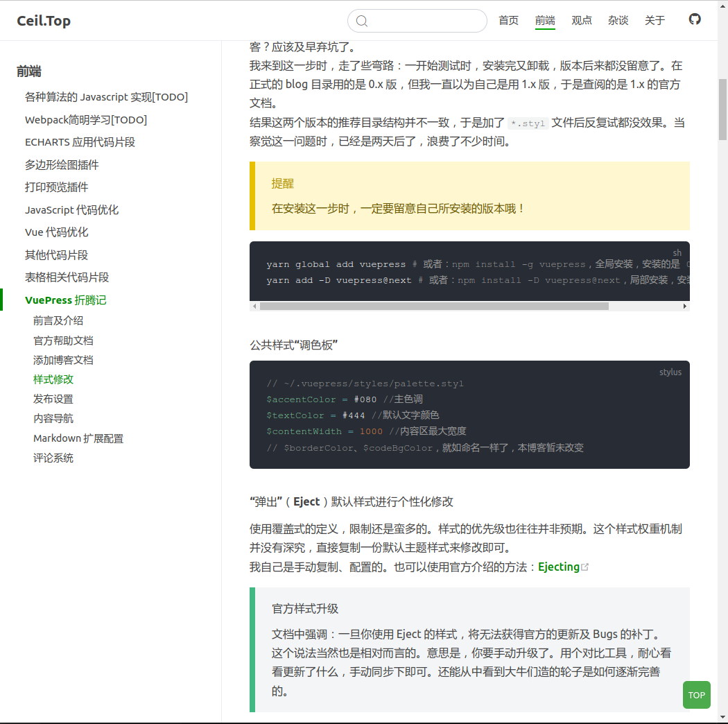Open the 杂谈 navigation tab
Screen dimensions: 728x724
[618, 20]
